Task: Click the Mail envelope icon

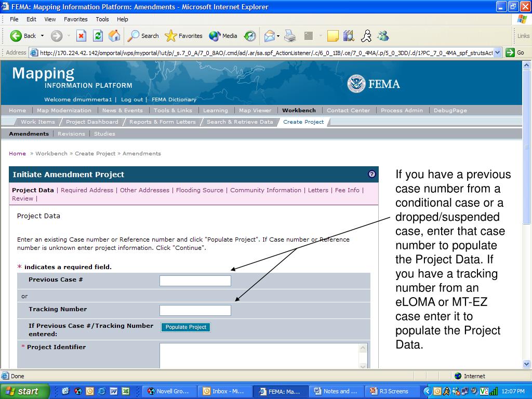Action: tap(269, 36)
